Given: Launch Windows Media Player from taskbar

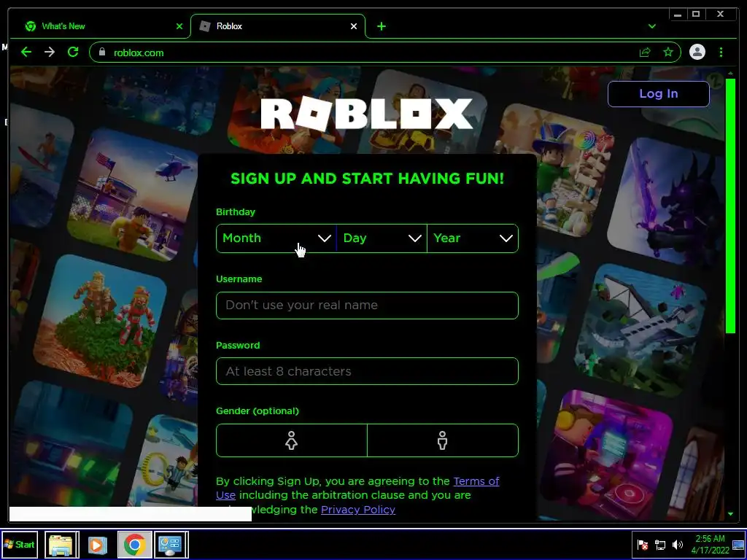Looking at the screenshot, I should [x=97, y=545].
